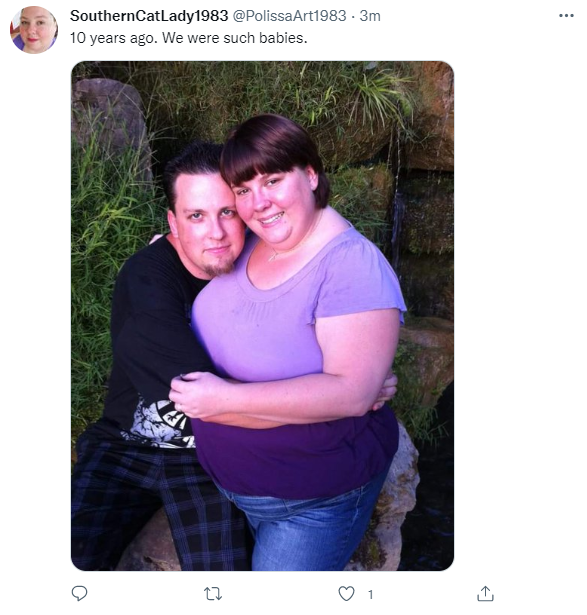Click the 3m timestamp link
The height and width of the screenshot is (615, 587).
370,16
